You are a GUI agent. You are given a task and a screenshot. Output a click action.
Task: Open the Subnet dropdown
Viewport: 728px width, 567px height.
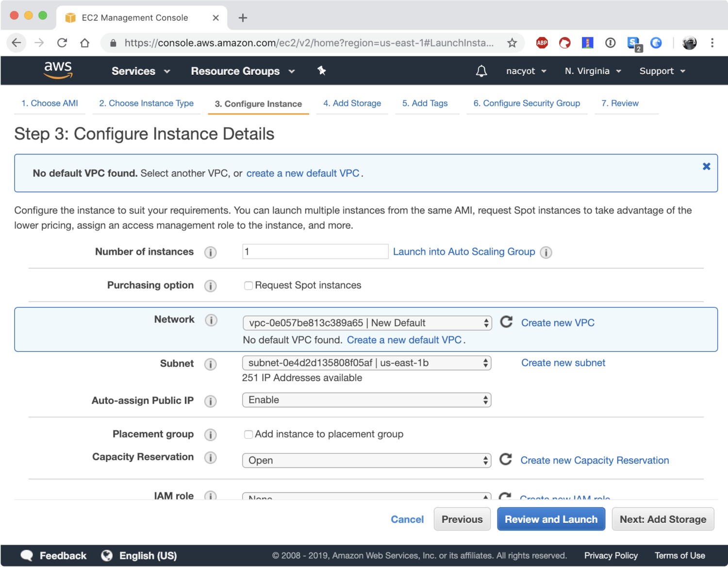tap(366, 363)
